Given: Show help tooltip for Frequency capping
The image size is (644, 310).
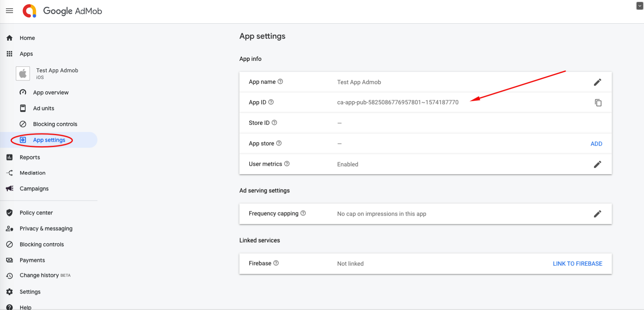Looking at the screenshot, I should point(303,213).
